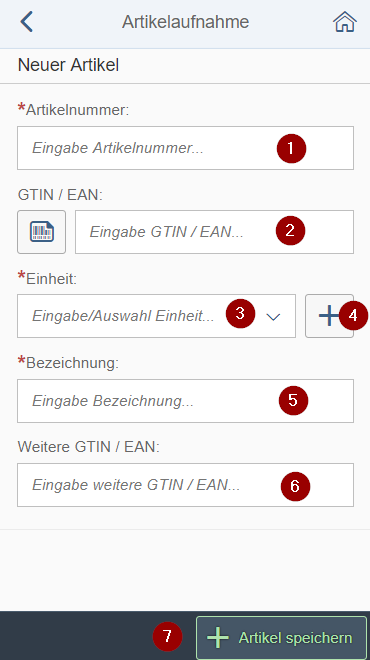Screen dimensions: 370x660
Task: Focus the Eingabe Bezeichnung text field
Action: pyautogui.click(x=185, y=401)
